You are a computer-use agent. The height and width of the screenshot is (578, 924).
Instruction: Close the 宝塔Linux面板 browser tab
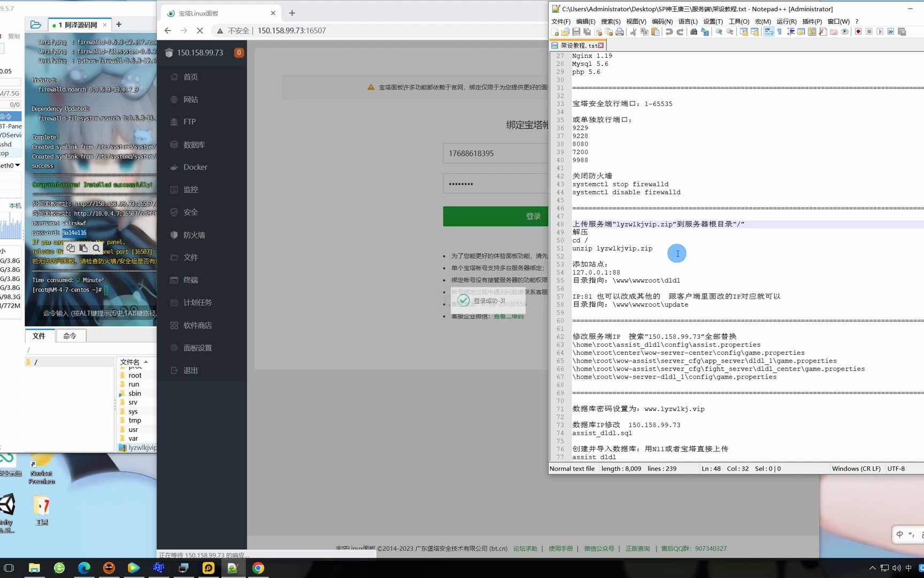pyautogui.click(x=273, y=13)
